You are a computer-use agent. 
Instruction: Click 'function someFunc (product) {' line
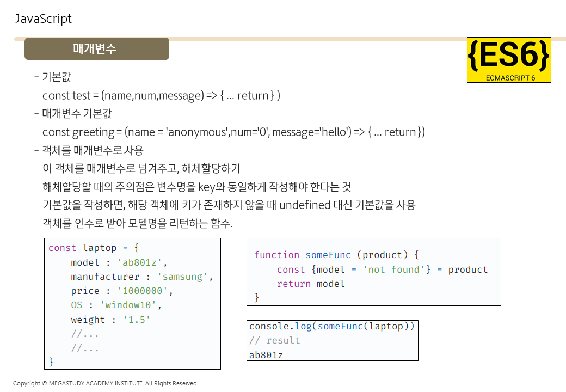click(x=336, y=255)
